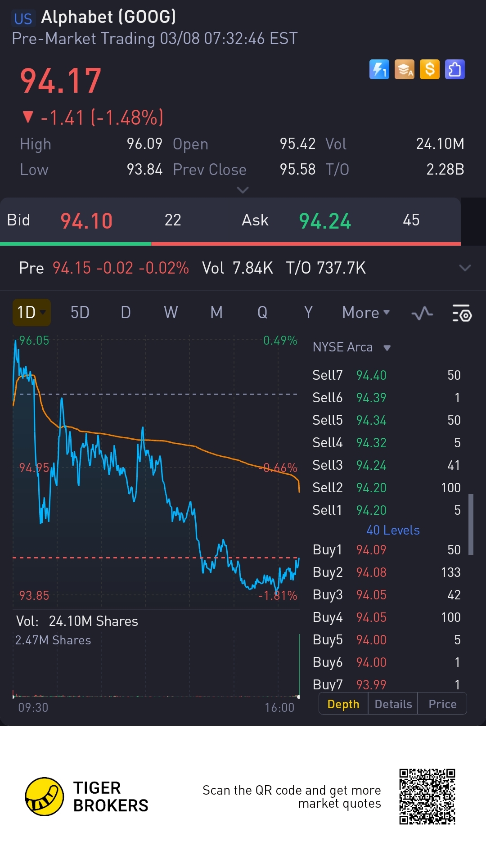The height and width of the screenshot is (868, 486).
Task: Tap the T/O value 2.28B
Action: tap(445, 170)
